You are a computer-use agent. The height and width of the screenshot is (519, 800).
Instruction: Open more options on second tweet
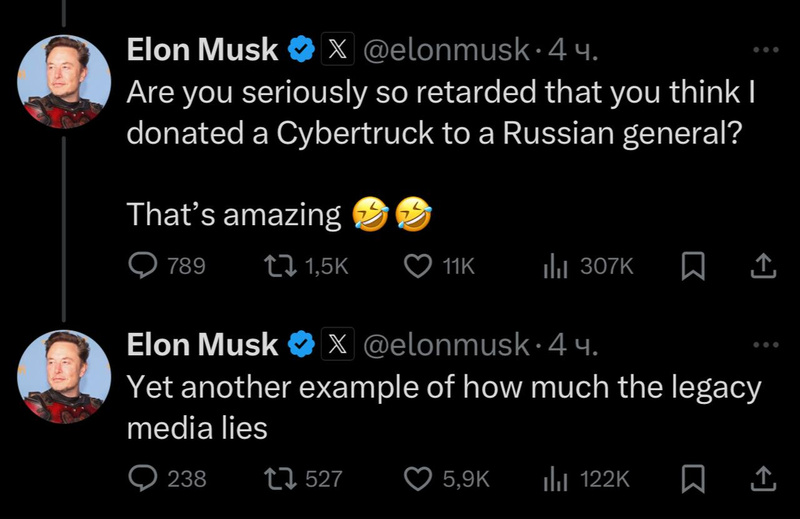point(763,345)
